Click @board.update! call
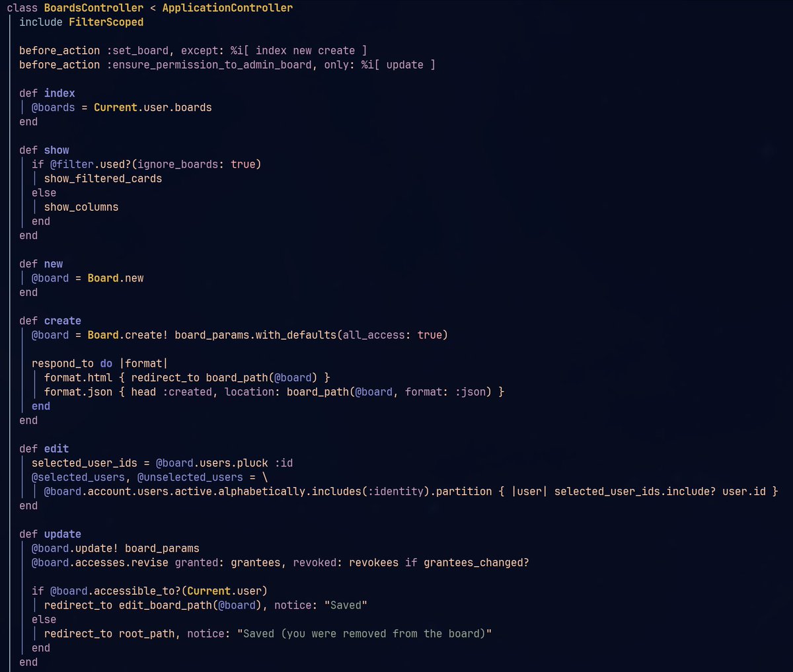 point(75,548)
